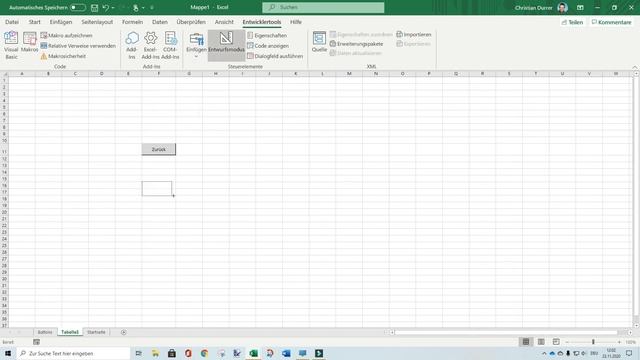This screenshot has width=640, height=360.
Task: Click user account Christian Durrer
Action: tap(541, 8)
